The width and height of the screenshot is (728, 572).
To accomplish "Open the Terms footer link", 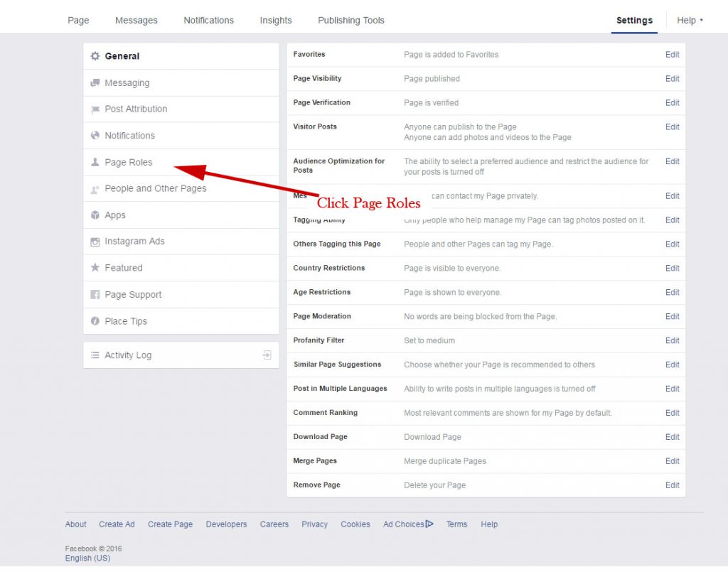I will (457, 524).
